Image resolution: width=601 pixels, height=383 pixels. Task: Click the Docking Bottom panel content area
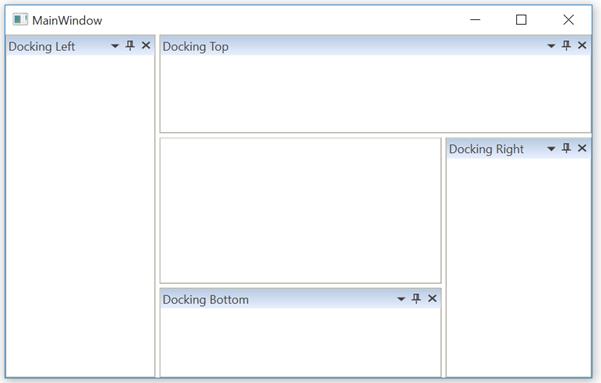300,342
